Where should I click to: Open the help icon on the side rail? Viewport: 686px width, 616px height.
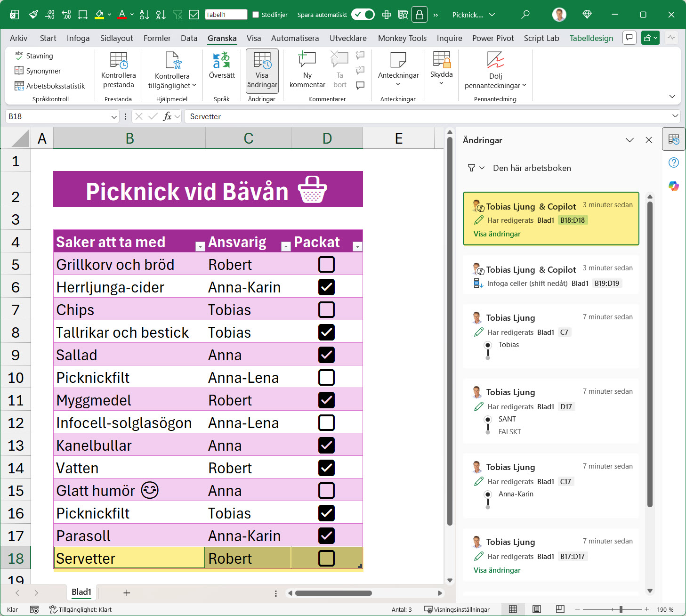(674, 162)
